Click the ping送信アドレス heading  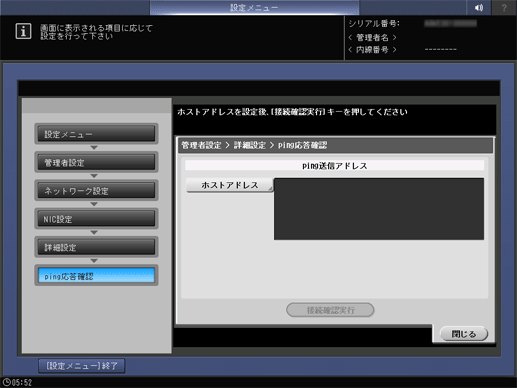pyautogui.click(x=335, y=166)
